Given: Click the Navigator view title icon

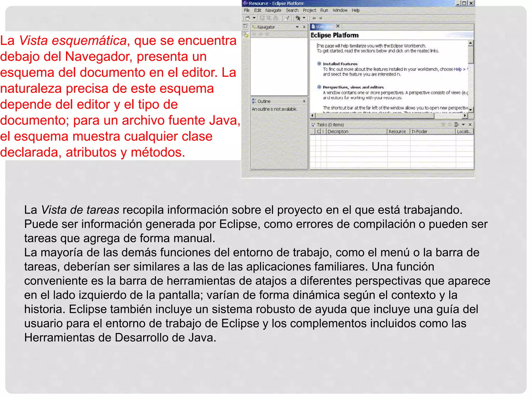Looking at the screenshot, I should click(255, 27).
